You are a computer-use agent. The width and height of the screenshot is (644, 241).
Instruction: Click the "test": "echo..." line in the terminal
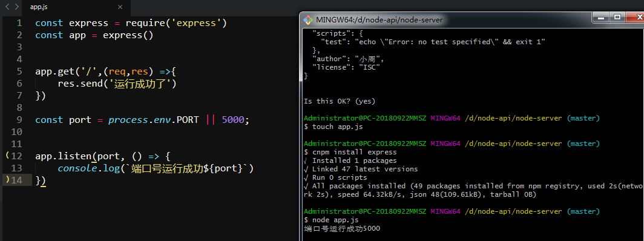coord(433,41)
